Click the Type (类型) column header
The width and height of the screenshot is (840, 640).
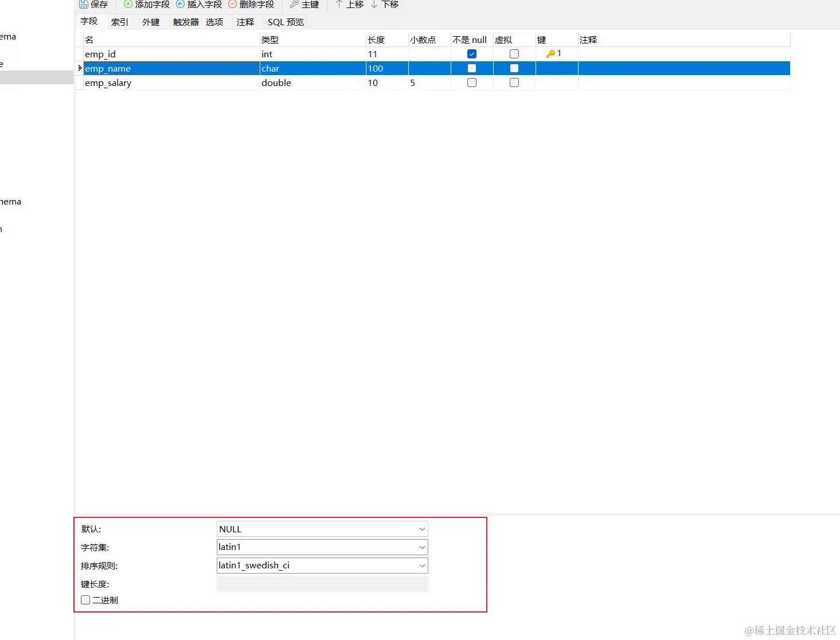(313, 40)
